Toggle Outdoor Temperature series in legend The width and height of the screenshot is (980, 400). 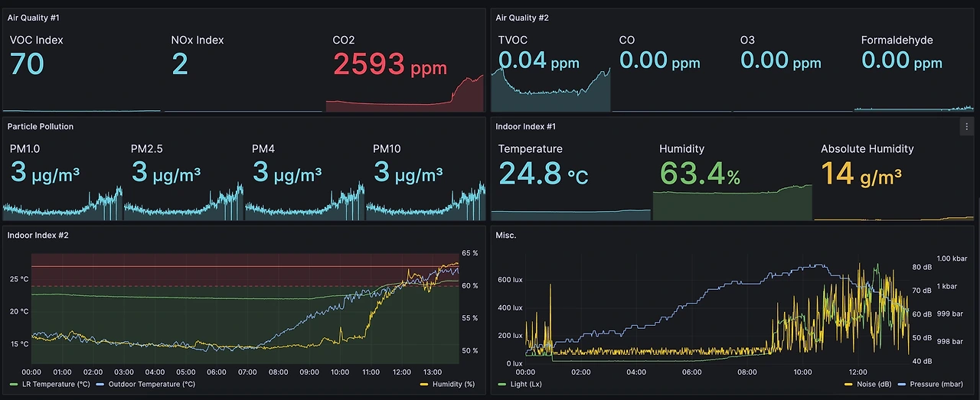(x=146, y=384)
